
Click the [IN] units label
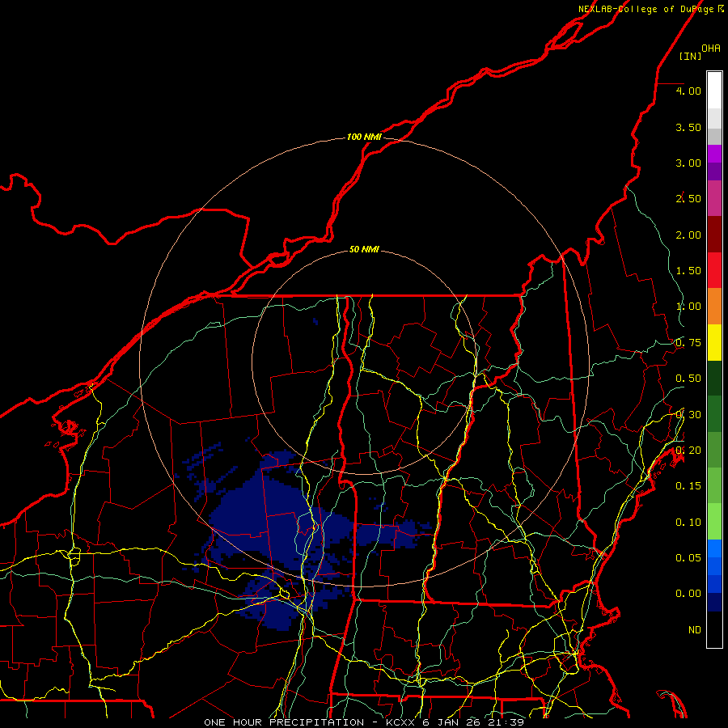(x=690, y=56)
